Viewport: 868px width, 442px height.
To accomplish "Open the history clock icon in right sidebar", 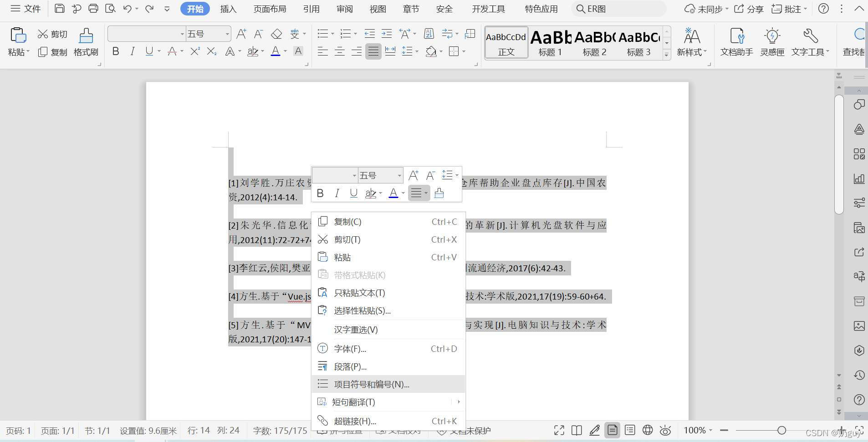I will 859,375.
